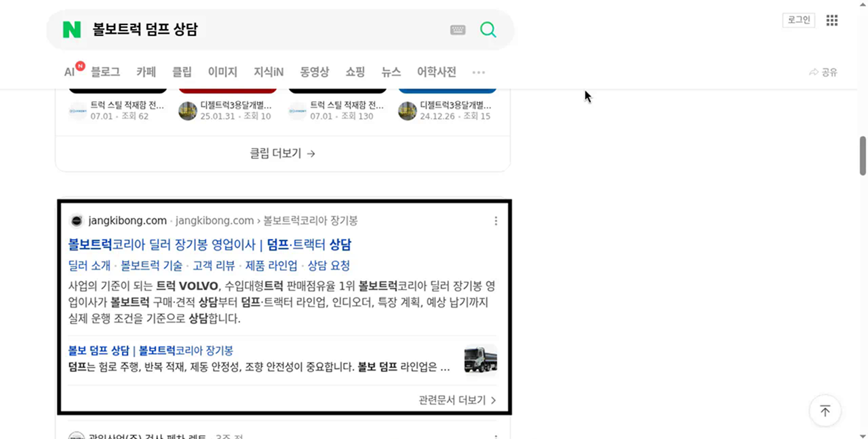Click the 상담 요청 sublink
Viewport: 868px width, 439px height.
click(x=329, y=266)
